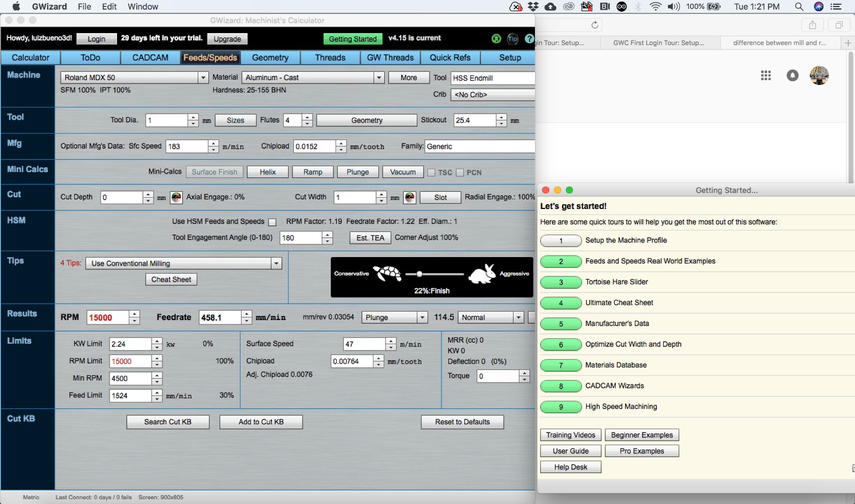Switch to the GW Threads tab

pyautogui.click(x=390, y=58)
